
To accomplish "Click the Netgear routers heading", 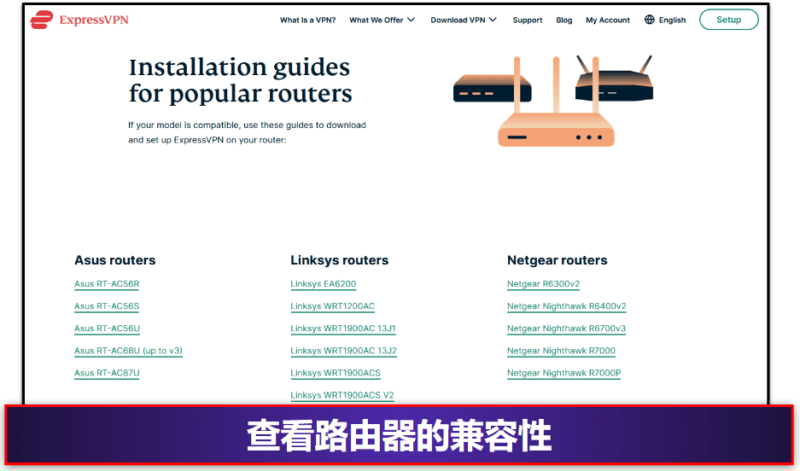I will [557, 260].
